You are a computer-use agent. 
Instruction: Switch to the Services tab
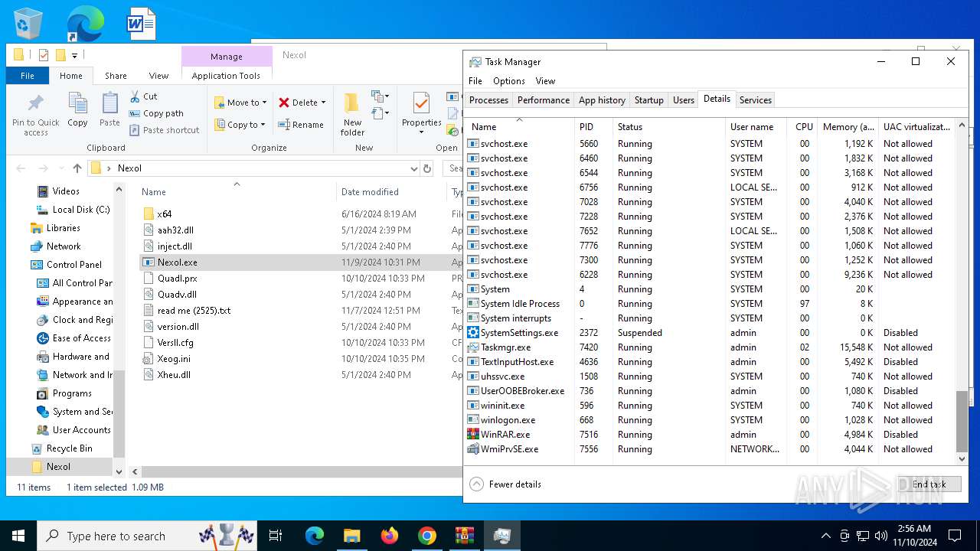click(x=756, y=100)
